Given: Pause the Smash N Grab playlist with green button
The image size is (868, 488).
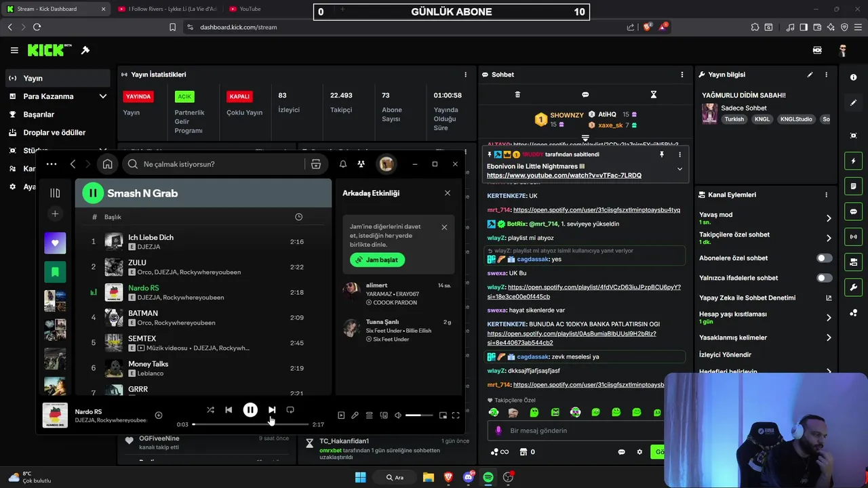Looking at the screenshot, I should (x=93, y=193).
